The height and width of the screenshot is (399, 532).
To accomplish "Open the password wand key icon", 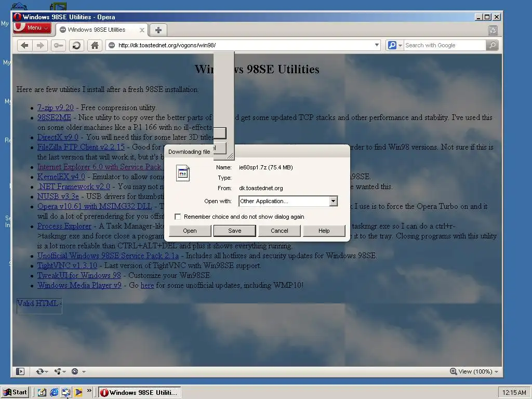I will point(58,45).
